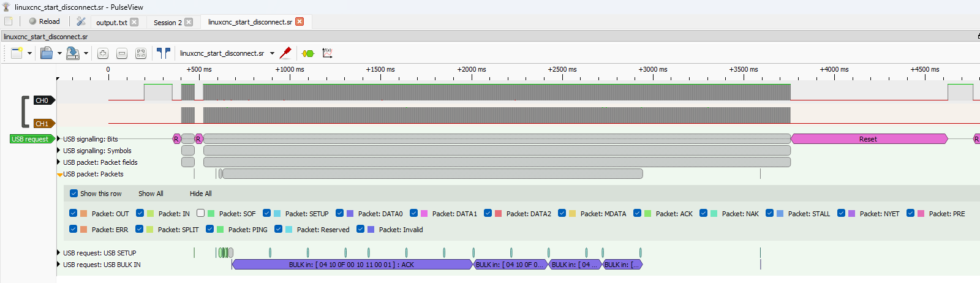The image size is (980, 283).
Task: Open the red probe channel configuration
Action: point(285,53)
